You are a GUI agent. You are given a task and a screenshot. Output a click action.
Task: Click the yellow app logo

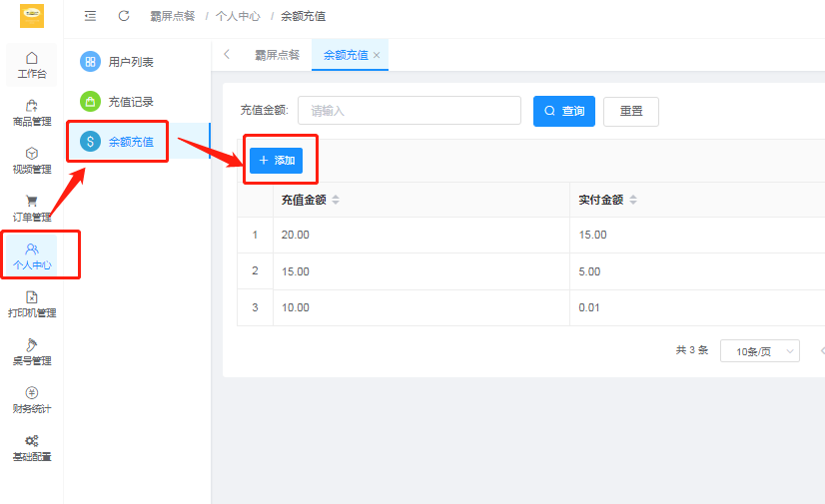(x=32, y=15)
